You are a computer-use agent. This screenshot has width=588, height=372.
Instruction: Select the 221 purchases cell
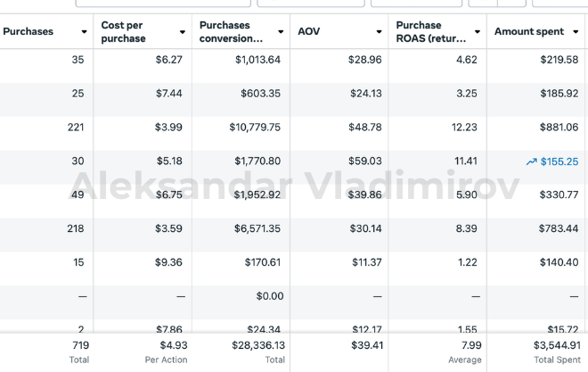76,128
